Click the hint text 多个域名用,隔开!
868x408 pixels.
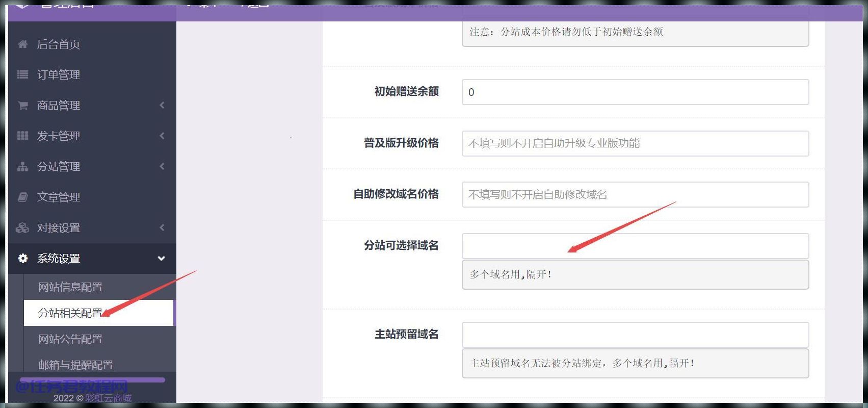coord(511,274)
